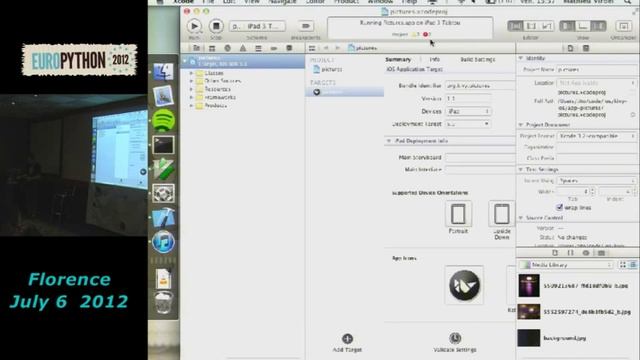Click the Kivy app icon image well

[x=464, y=285]
